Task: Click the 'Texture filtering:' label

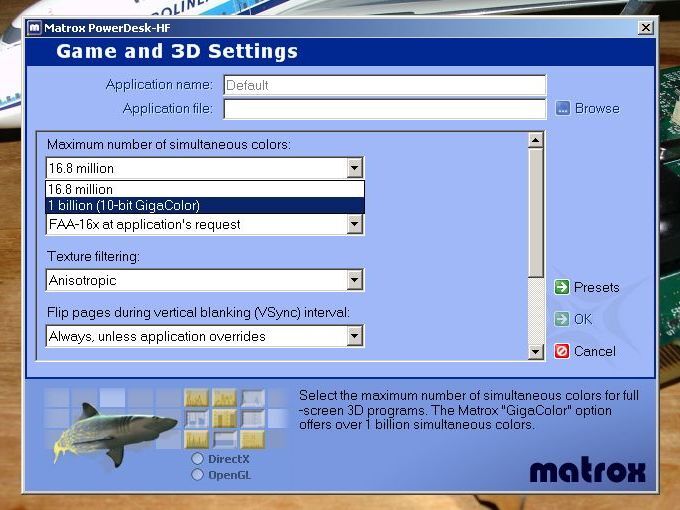Action: (93, 256)
